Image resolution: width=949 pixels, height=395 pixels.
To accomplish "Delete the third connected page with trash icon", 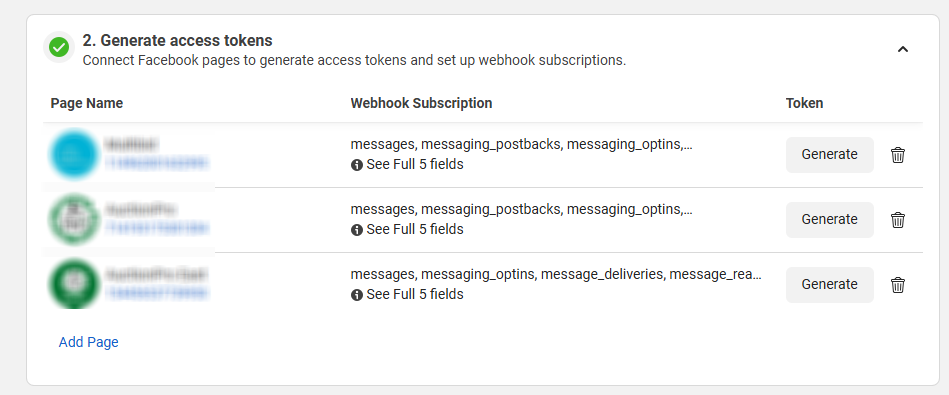I will pyautogui.click(x=898, y=284).
